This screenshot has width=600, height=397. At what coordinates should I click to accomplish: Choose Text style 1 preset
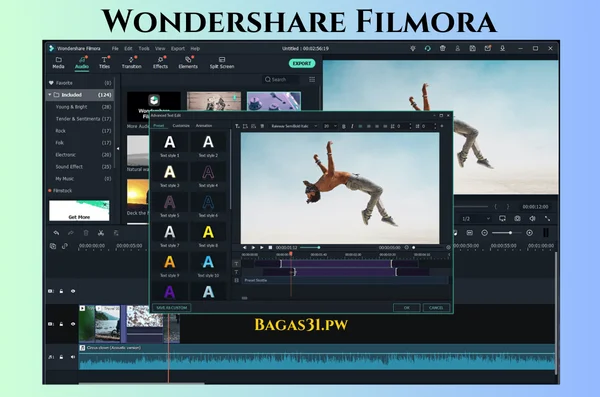click(170, 145)
